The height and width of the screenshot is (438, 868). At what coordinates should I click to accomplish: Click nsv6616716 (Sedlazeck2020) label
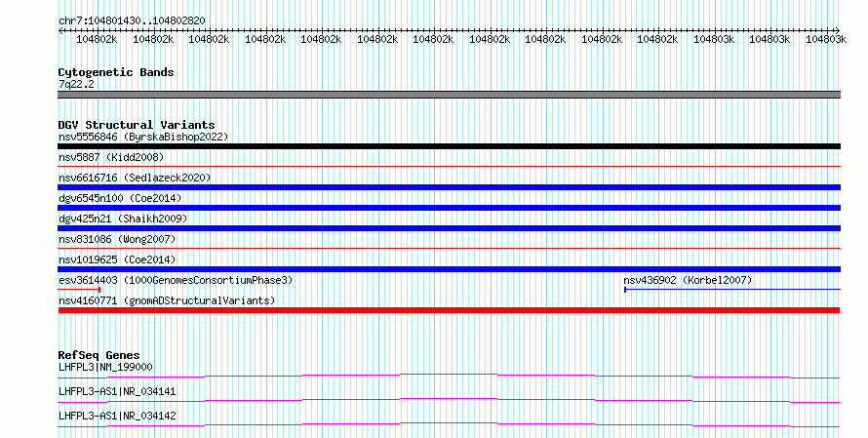135,178
